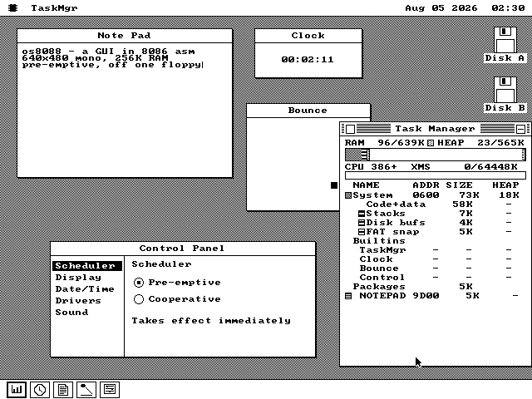This screenshot has height=399, width=532.
Task: Select the FAT snap row
Action: pyautogui.click(x=436, y=232)
